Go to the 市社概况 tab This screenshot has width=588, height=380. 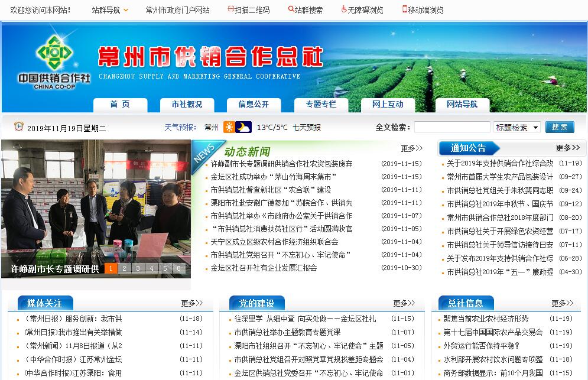point(187,105)
